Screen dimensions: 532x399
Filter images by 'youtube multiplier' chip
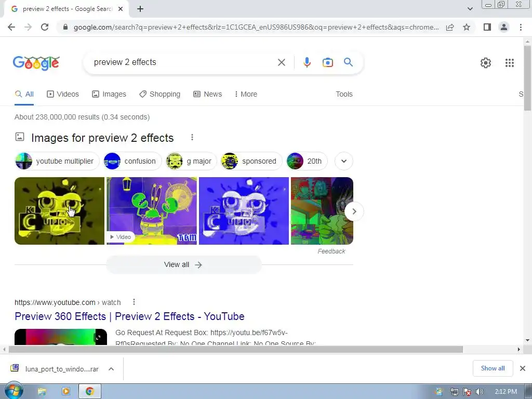click(57, 161)
